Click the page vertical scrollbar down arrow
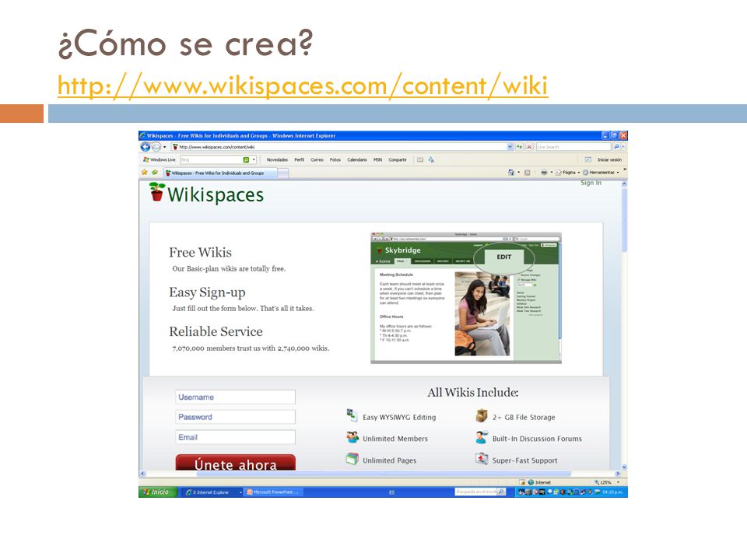This screenshot has height=560, width=747. pos(624,467)
